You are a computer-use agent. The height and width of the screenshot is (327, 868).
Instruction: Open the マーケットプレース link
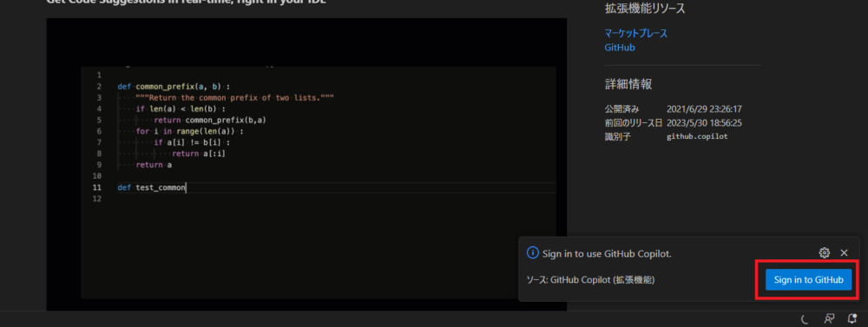pos(635,33)
